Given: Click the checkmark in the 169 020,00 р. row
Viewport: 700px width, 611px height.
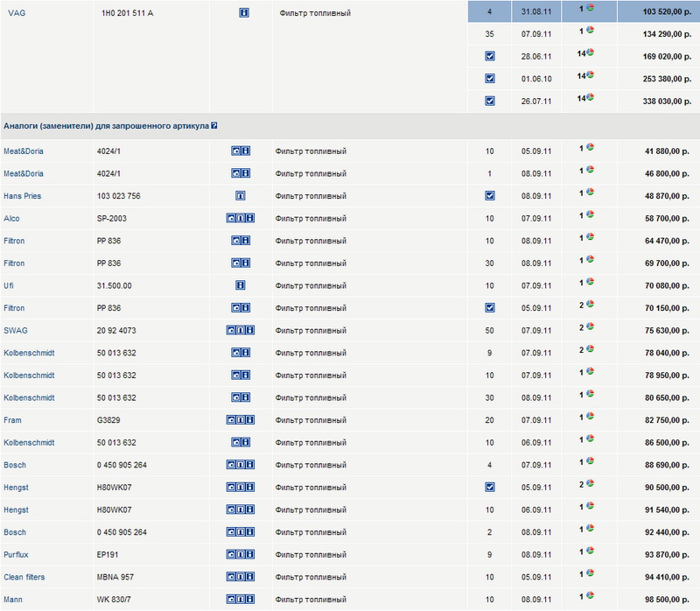Looking at the screenshot, I should [490, 56].
